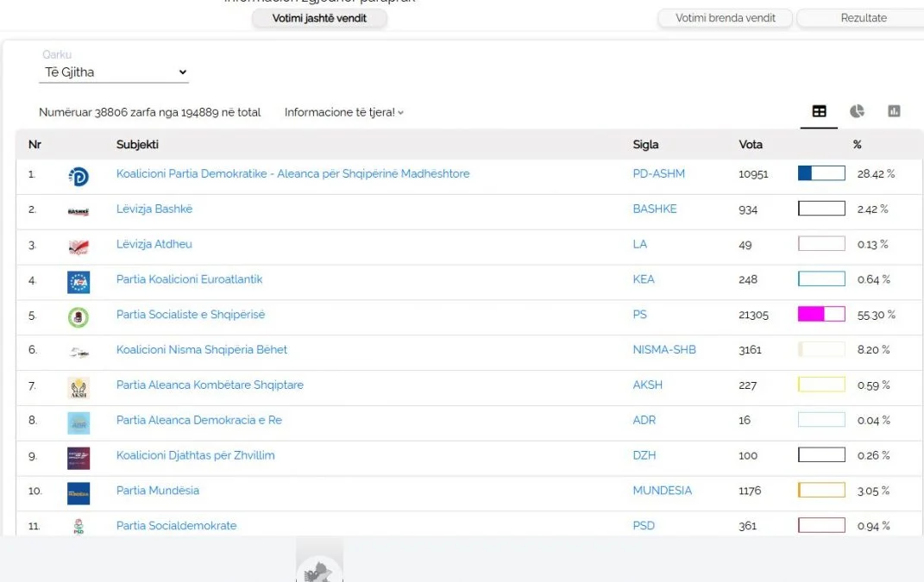Select the Votimi brenda vendit tab
The image size is (924, 582).
tap(725, 18)
